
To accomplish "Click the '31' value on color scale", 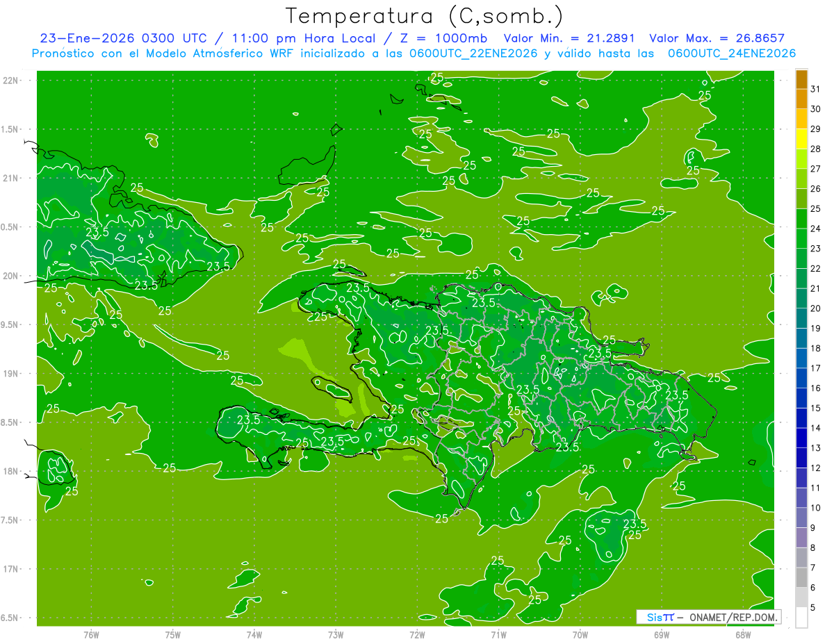I will (816, 89).
